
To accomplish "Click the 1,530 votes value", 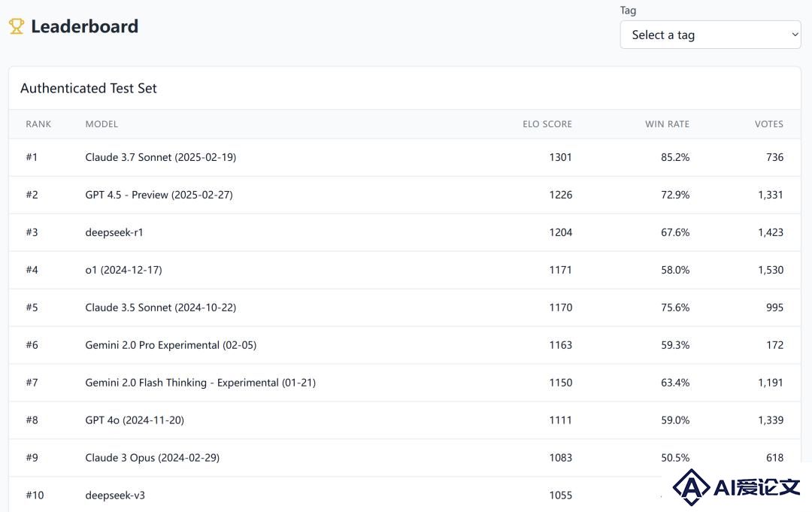I will 771,270.
